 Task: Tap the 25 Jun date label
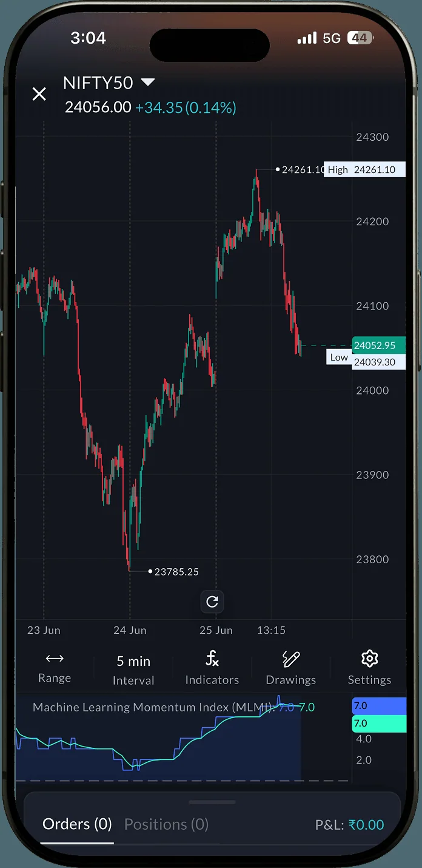(x=216, y=630)
